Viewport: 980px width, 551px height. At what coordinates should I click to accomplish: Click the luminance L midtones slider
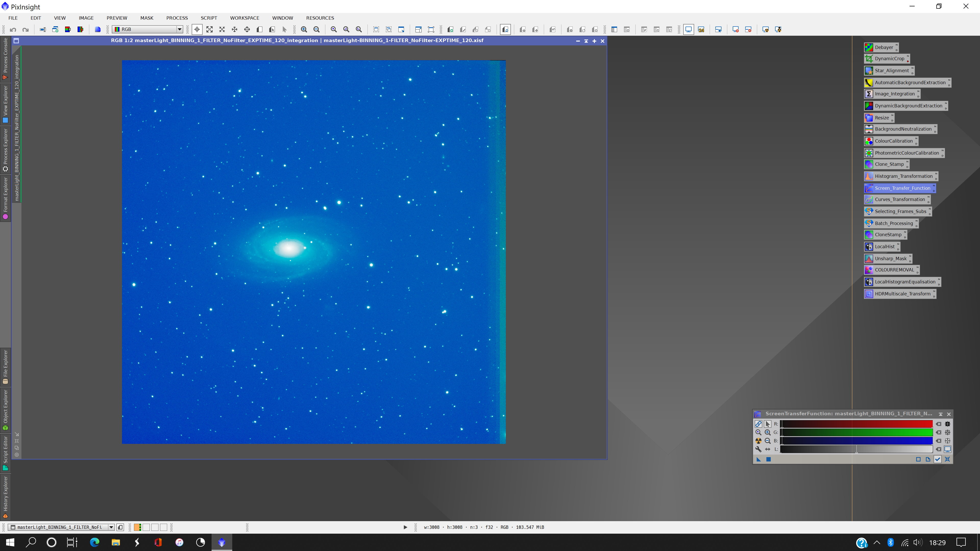(856, 449)
